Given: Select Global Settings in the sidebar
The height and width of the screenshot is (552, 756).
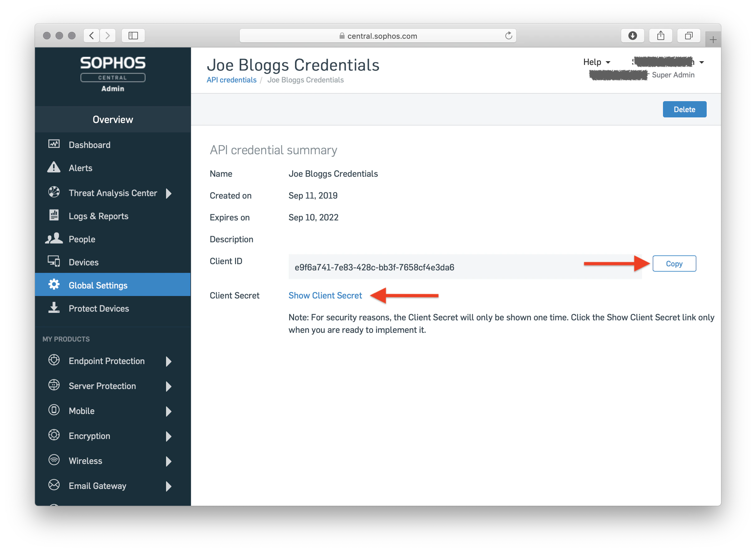Looking at the screenshot, I should coord(98,285).
